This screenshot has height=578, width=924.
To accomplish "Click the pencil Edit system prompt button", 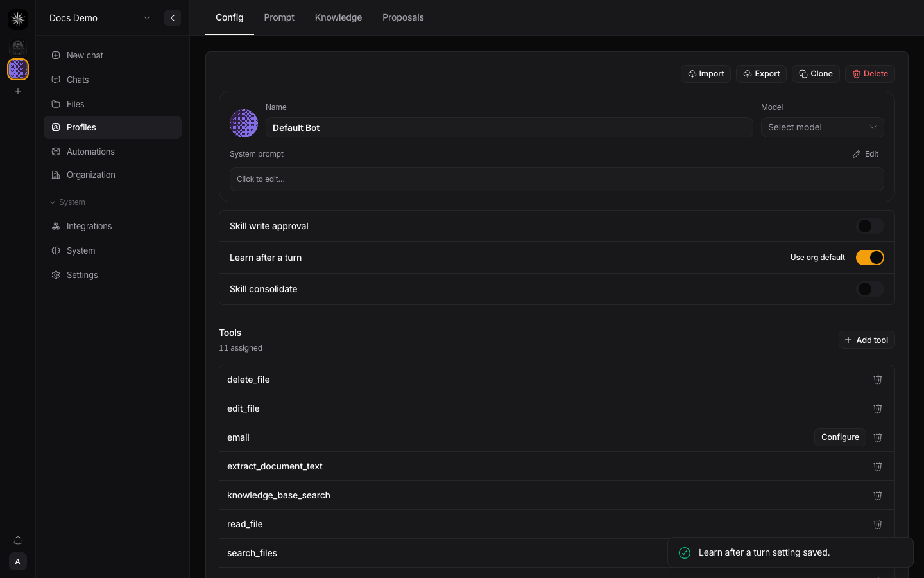I will click(x=866, y=154).
